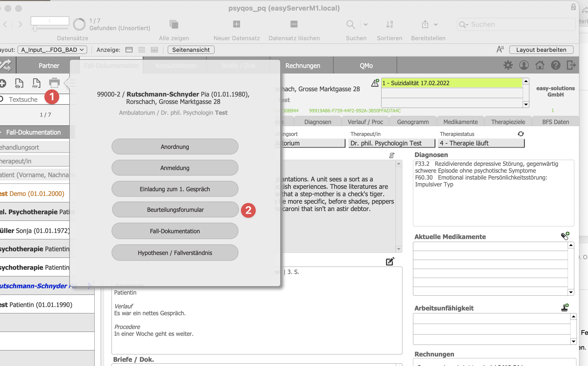Click the PDF export icon in sidebar
This screenshot has width=588, height=366.
click(36, 83)
